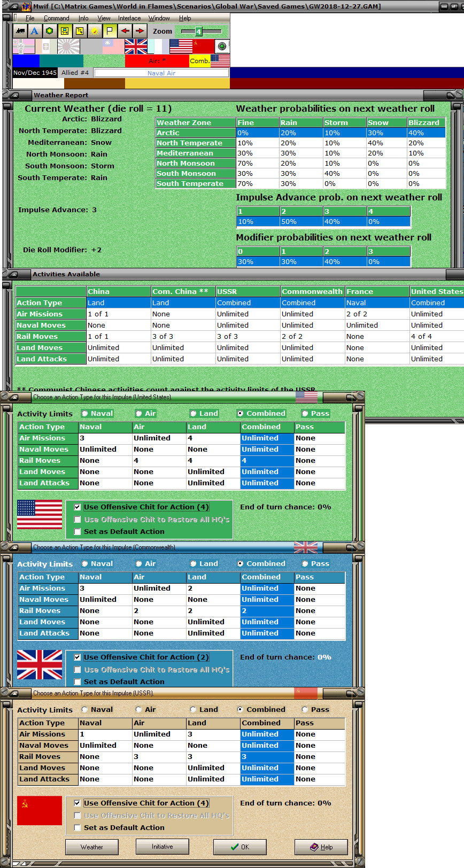
Task: Open the View menu
Action: click(x=104, y=18)
